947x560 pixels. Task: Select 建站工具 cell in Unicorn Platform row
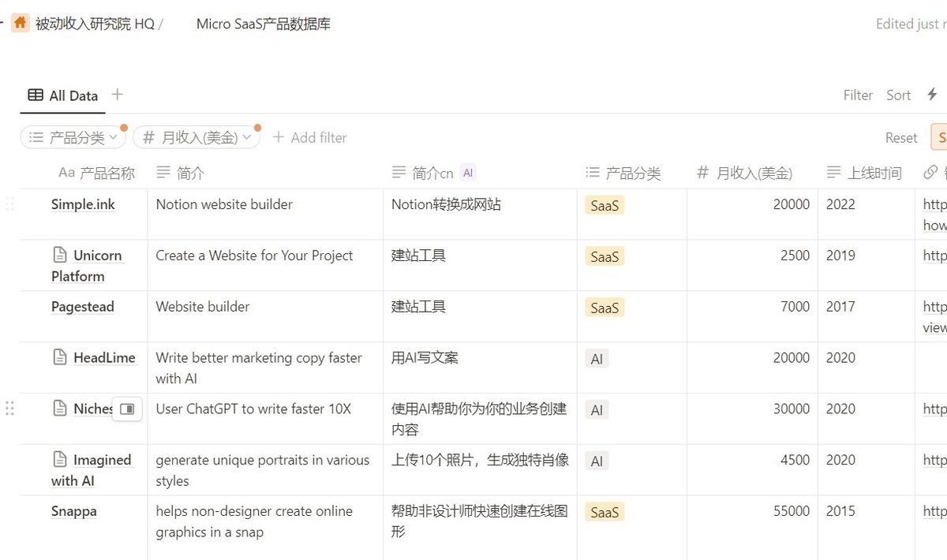(x=480, y=265)
